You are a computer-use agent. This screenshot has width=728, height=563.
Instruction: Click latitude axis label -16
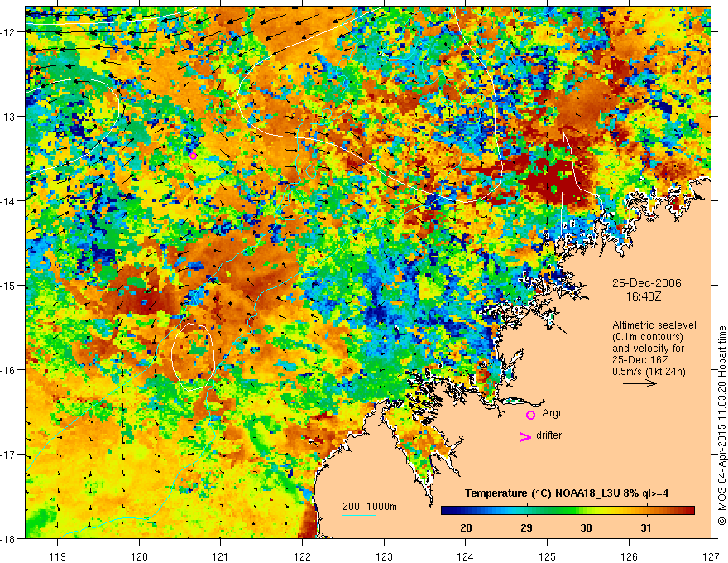coord(9,370)
